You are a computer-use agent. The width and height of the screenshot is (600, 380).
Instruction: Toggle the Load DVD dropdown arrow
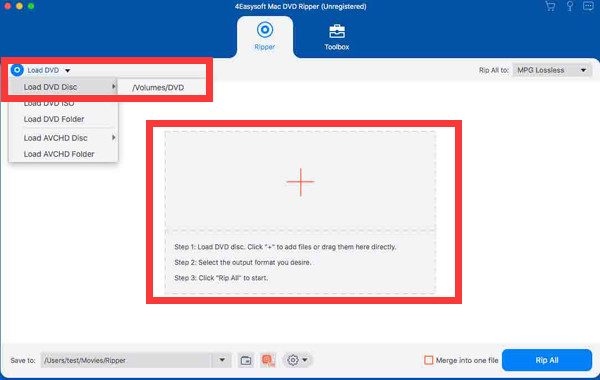pos(67,70)
